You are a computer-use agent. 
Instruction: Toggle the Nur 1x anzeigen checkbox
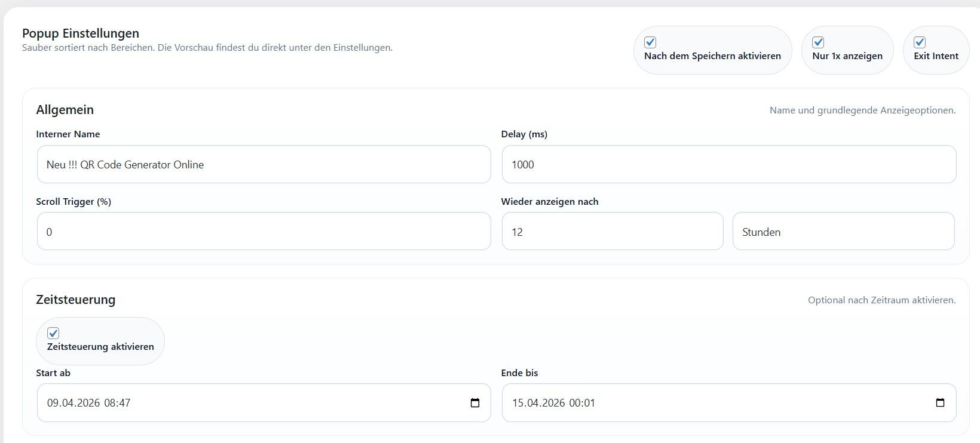pyautogui.click(x=818, y=42)
